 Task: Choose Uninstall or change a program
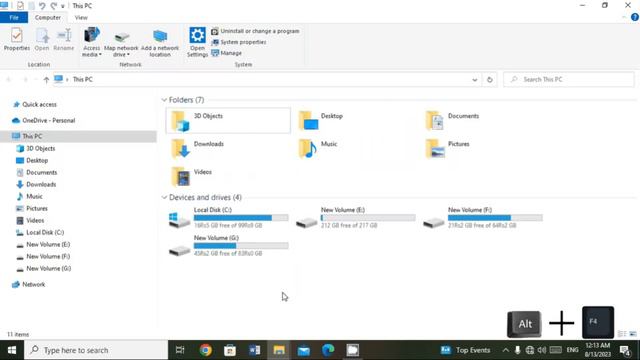point(255,31)
